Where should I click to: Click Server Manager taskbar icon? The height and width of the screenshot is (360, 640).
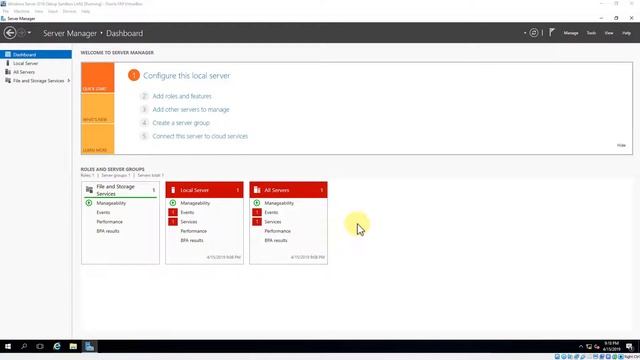click(x=89, y=347)
